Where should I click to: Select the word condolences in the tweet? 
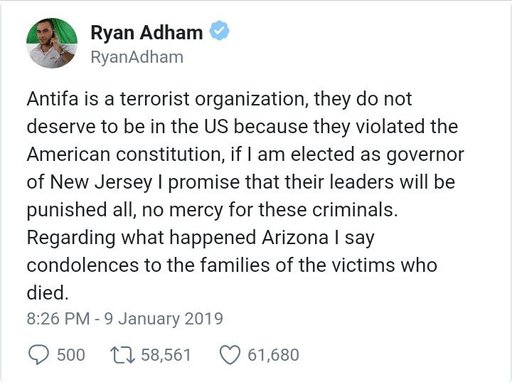tap(83, 265)
